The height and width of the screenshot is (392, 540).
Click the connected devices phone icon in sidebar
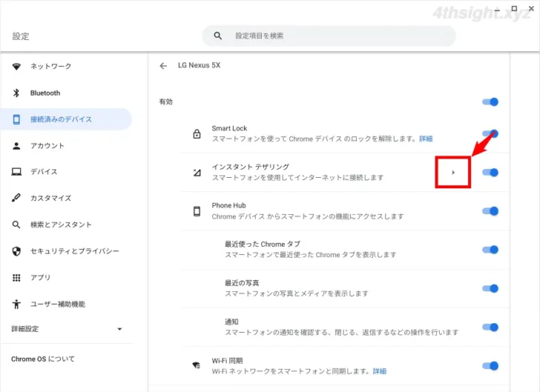click(x=16, y=119)
